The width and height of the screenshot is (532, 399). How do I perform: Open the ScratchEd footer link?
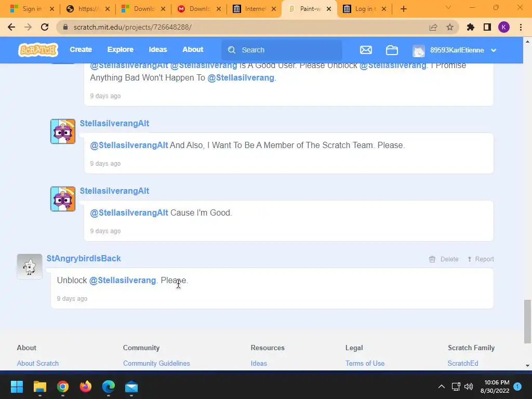(463, 363)
